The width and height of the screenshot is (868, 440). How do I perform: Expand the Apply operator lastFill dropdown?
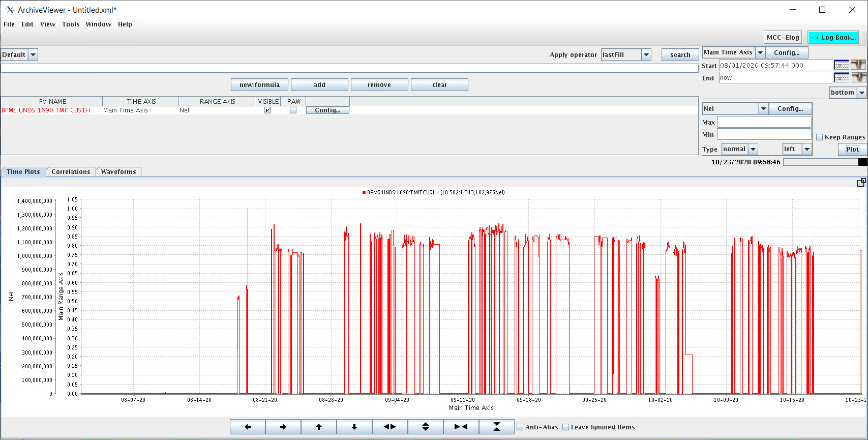(x=646, y=55)
